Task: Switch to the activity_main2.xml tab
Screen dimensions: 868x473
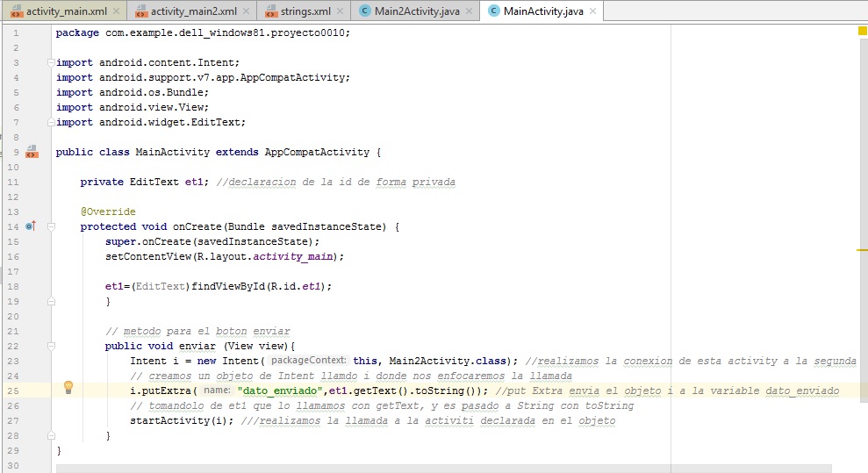Action: pos(193,11)
